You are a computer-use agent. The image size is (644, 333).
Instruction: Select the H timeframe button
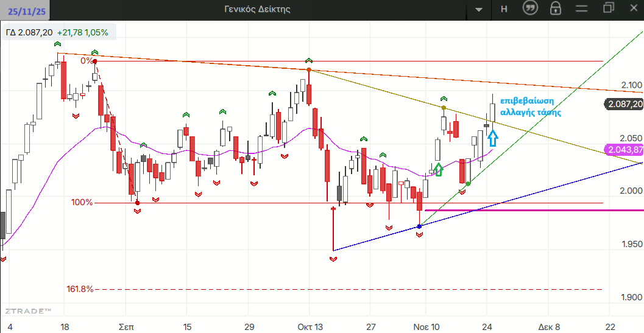click(504, 9)
